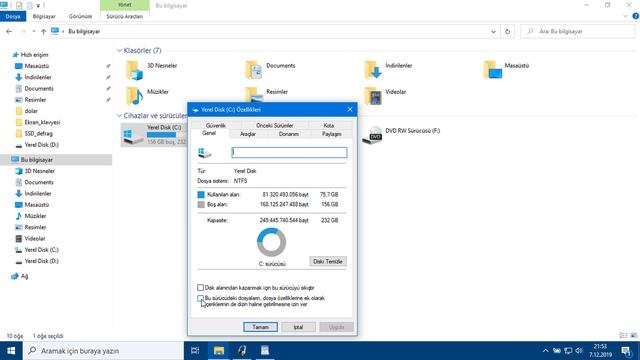Open the Videolar folder icon in Klasörler
Viewport: 640px width, 360px height.
tap(373, 96)
